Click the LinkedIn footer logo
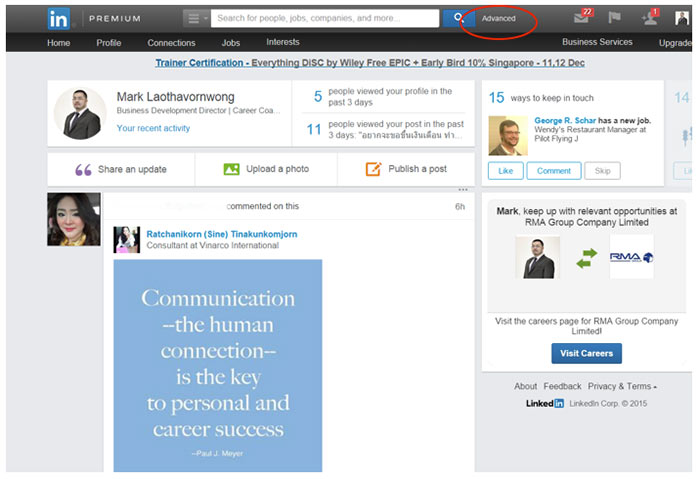The image size is (700, 479). coord(545,404)
